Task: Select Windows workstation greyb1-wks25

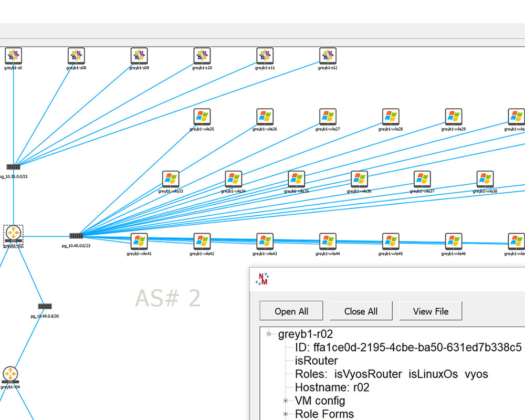Action: 202,117
